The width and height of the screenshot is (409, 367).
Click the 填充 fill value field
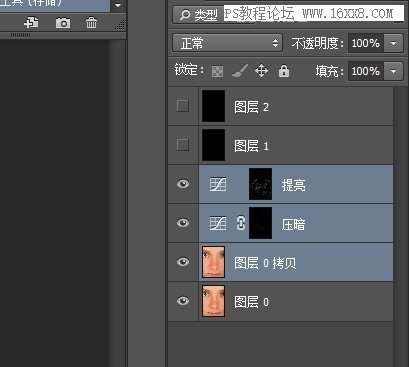coord(366,71)
